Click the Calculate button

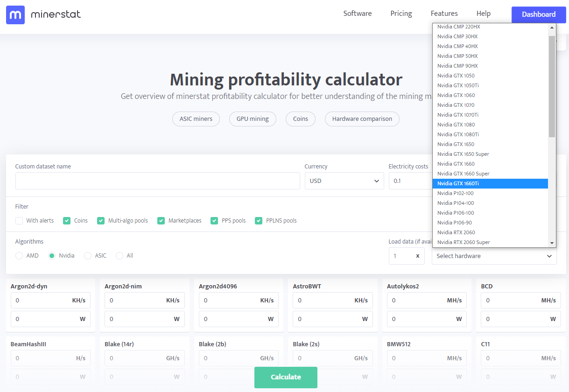point(286,377)
